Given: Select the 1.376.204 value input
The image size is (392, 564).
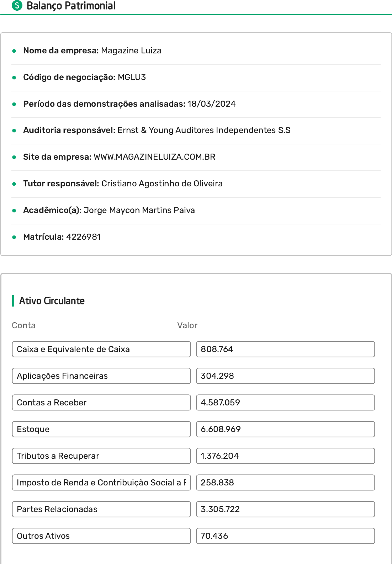Looking at the screenshot, I should click(285, 456).
